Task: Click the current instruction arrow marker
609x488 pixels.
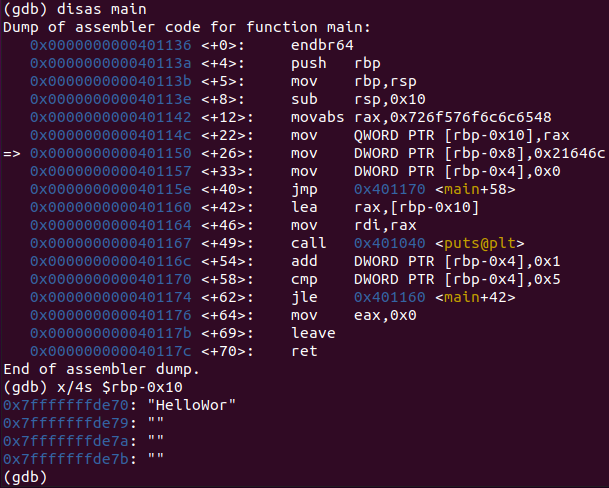Action: [12, 153]
